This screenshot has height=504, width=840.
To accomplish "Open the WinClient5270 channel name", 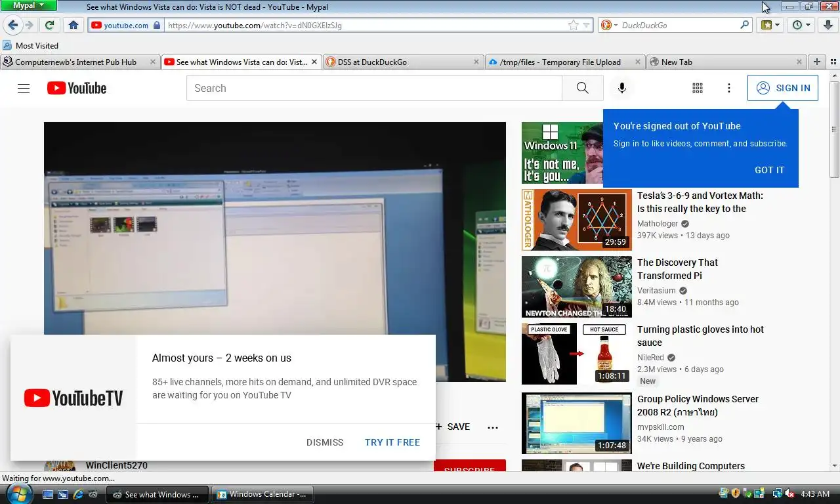I will tap(116, 465).
